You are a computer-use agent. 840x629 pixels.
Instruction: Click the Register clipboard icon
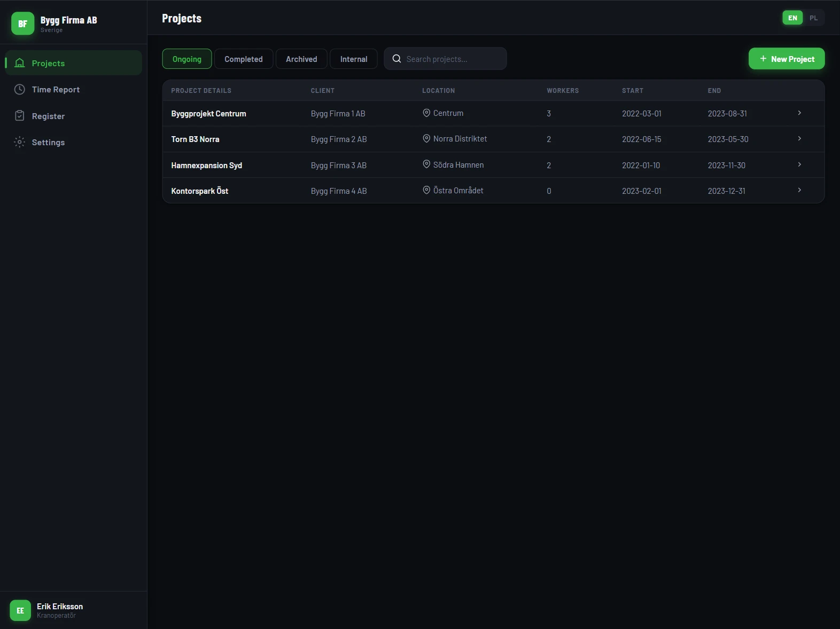20,116
